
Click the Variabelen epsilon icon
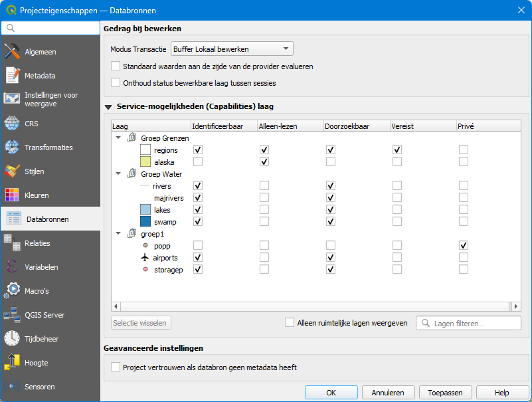click(11, 266)
